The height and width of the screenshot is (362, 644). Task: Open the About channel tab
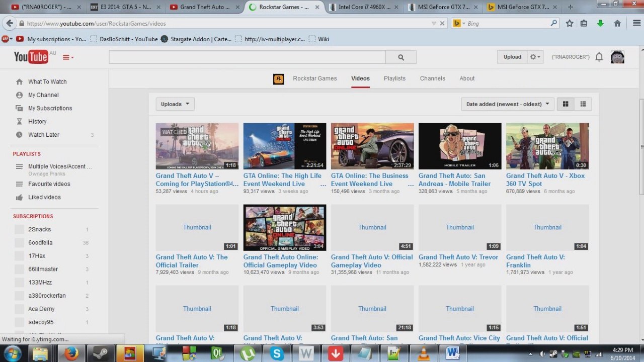pyautogui.click(x=467, y=78)
